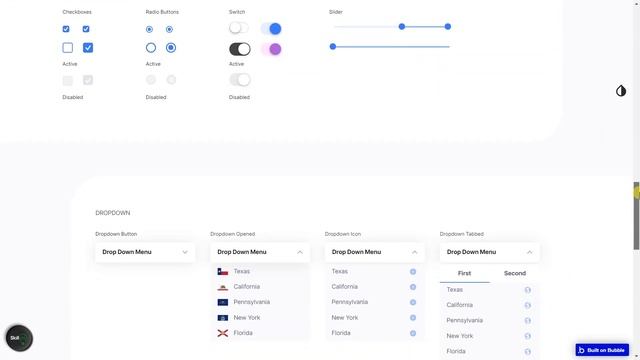640x360 pixels.
Task: Click the blue icon beside Texas in Dropdown Icon
Action: point(413,271)
